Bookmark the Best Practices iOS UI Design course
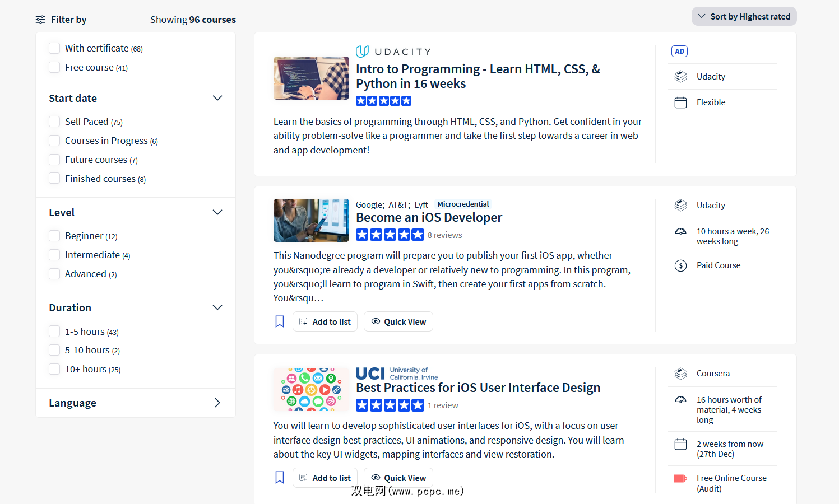 [x=280, y=478]
